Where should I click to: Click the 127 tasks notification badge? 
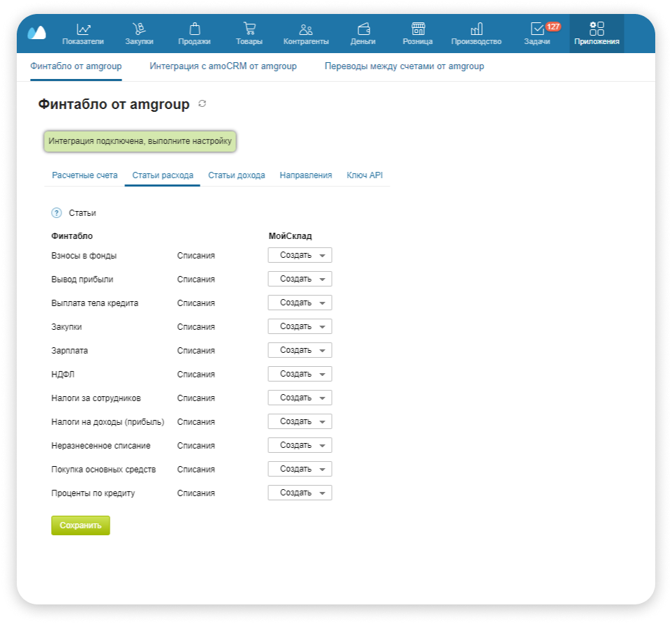click(x=553, y=27)
